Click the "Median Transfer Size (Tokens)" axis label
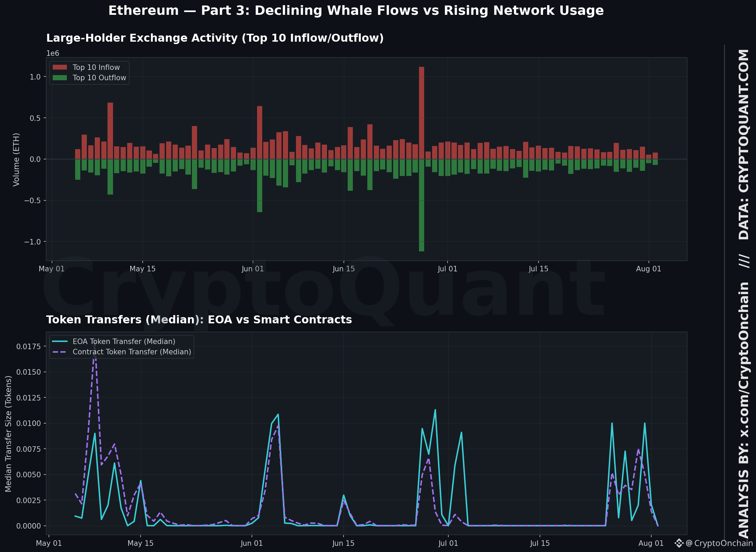This screenshot has width=756, height=552. [8, 434]
